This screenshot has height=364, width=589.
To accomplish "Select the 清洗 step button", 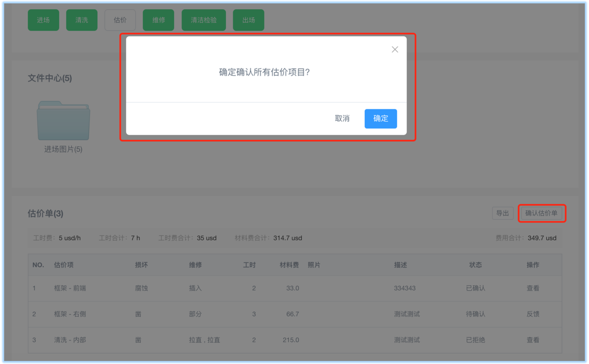I will (x=81, y=20).
